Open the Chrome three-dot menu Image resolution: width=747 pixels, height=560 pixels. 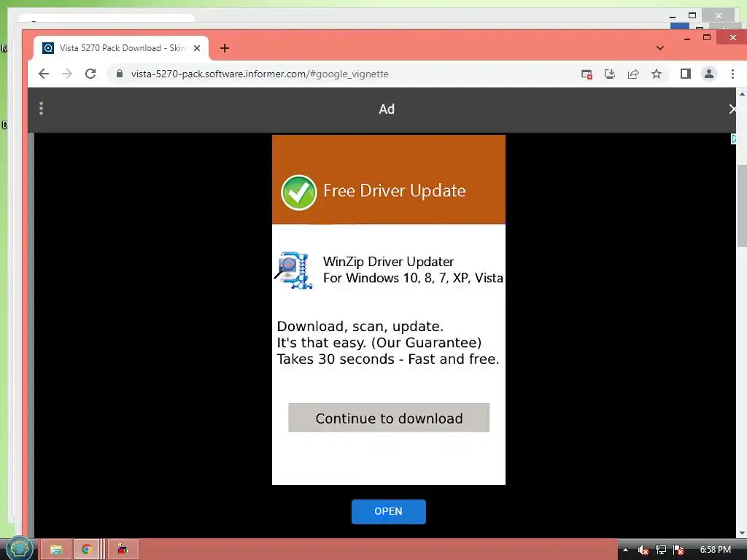point(732,74)
